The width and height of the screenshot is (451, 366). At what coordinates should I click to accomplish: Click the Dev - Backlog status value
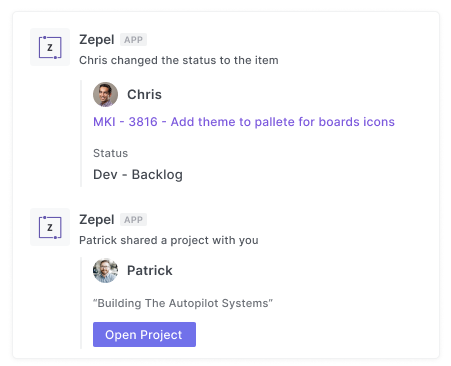[x=138, y=175]
